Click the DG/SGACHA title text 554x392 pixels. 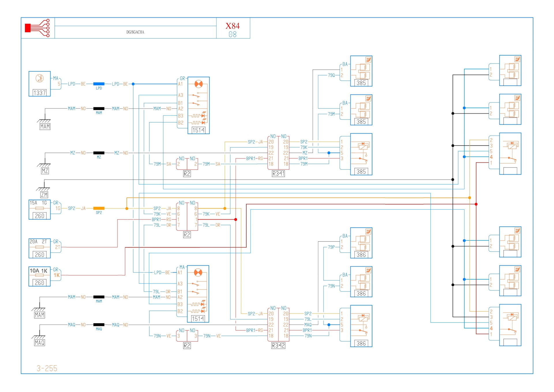pos(135,32)
